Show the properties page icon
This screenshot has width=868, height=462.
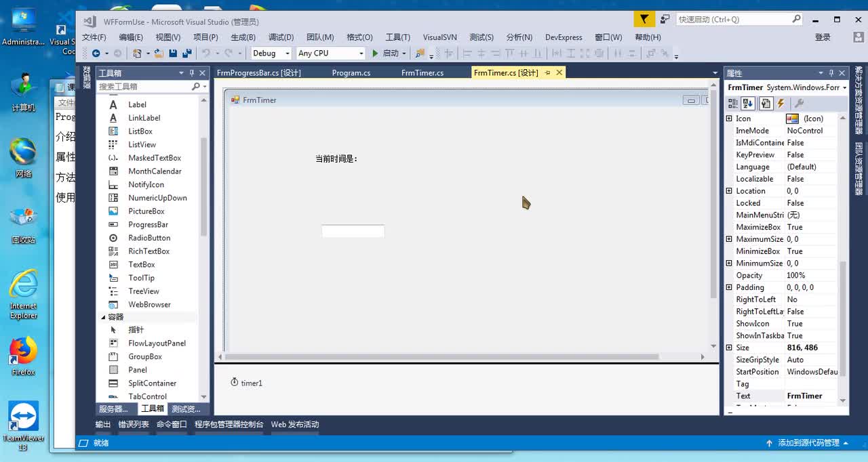766,103
